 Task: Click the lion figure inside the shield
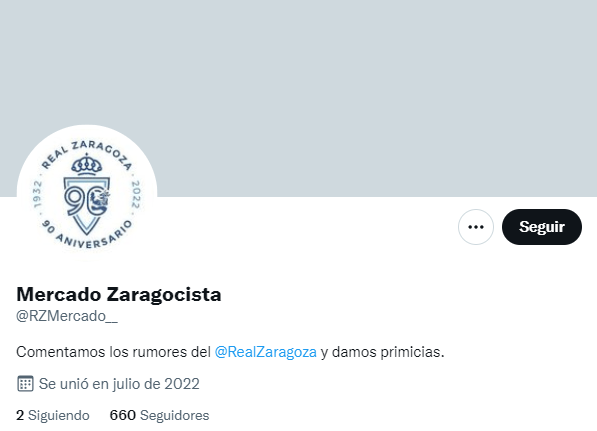pos(101,201)
